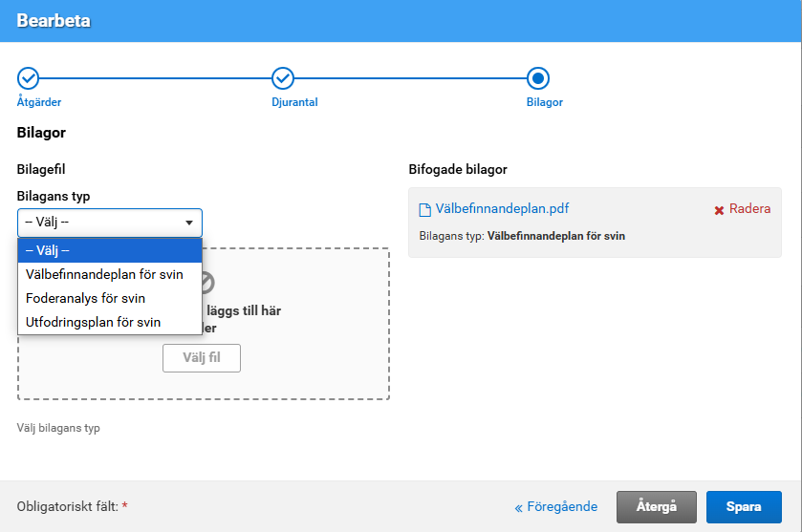Click the prohibited symbol in the drop zone
This screenshot has width=802, height=532.
click(204, 282)
